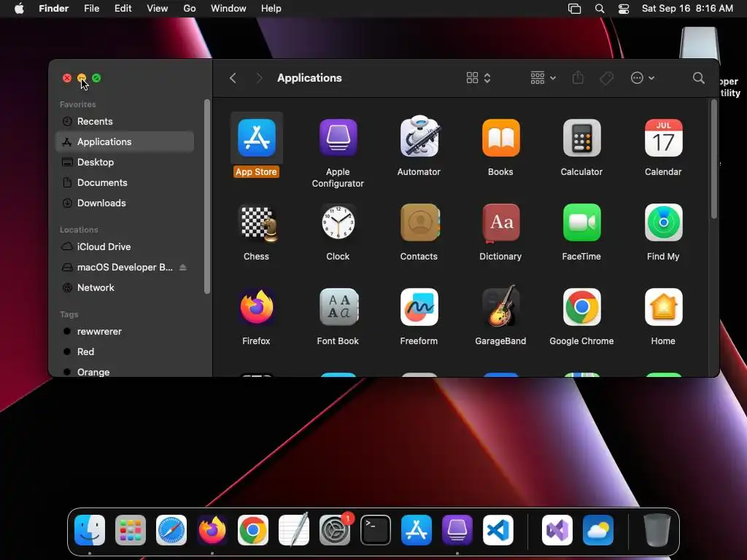Select the Automator app icon
Screen dimensions: 747x560
pyautogui.click(x=419, y=137)
